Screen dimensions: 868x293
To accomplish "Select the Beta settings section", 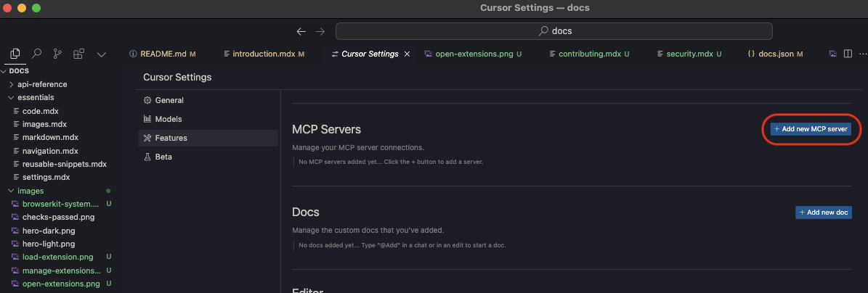I will [x=208, y=157].
